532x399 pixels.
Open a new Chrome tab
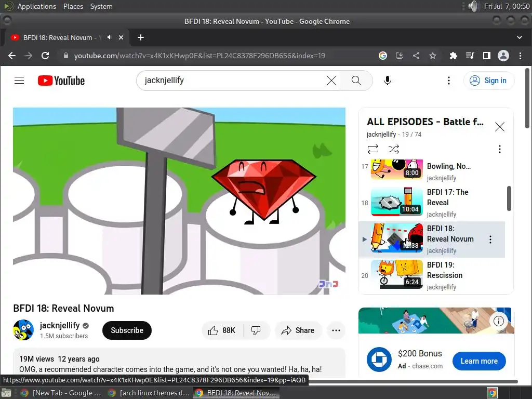141,37
